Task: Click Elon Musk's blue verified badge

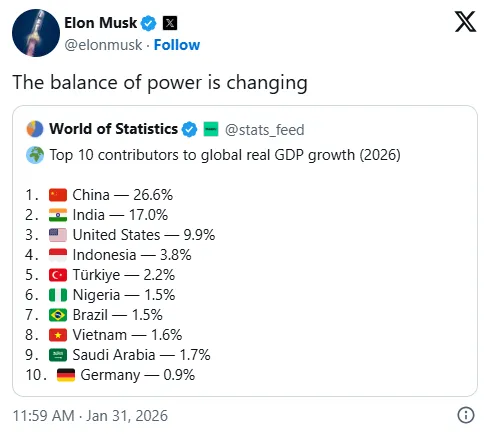Action: click(x=148, y=23)
